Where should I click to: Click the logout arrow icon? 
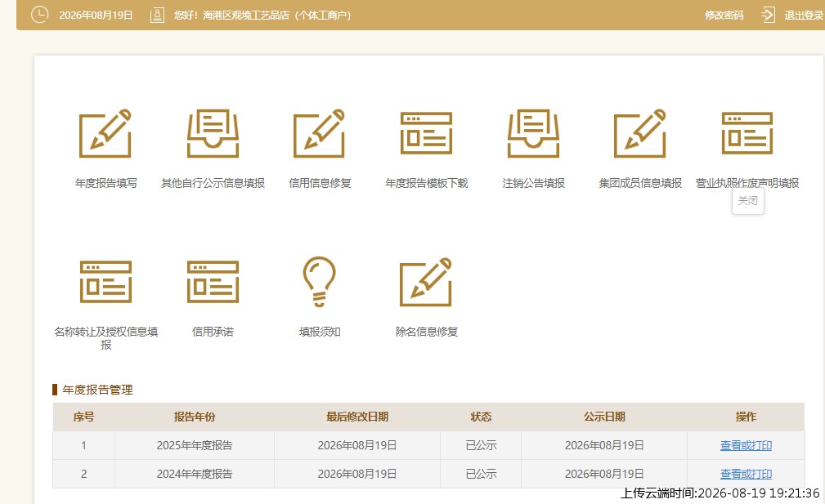[x=768, y=15]
